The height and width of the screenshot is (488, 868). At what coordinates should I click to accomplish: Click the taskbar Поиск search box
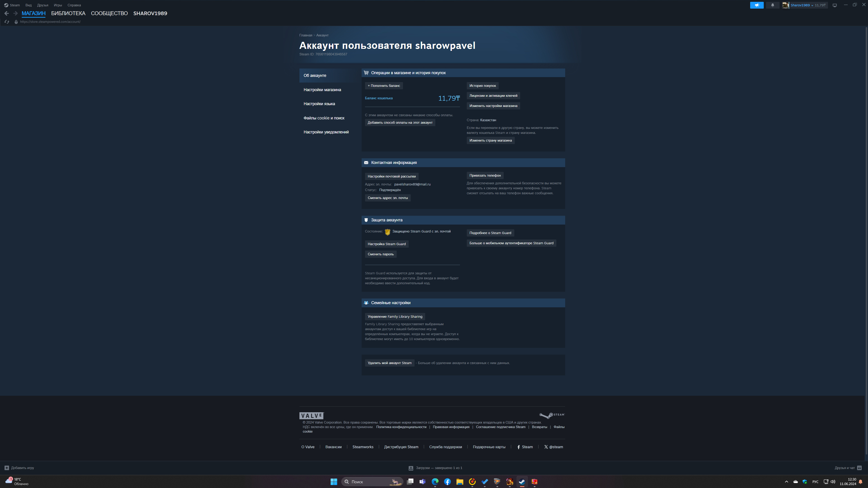tap(372, 482)
